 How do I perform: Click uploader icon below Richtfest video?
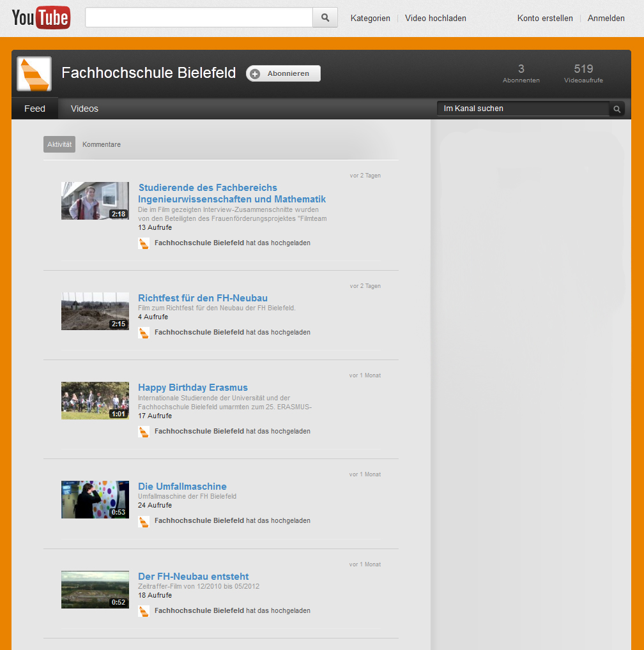144,333
